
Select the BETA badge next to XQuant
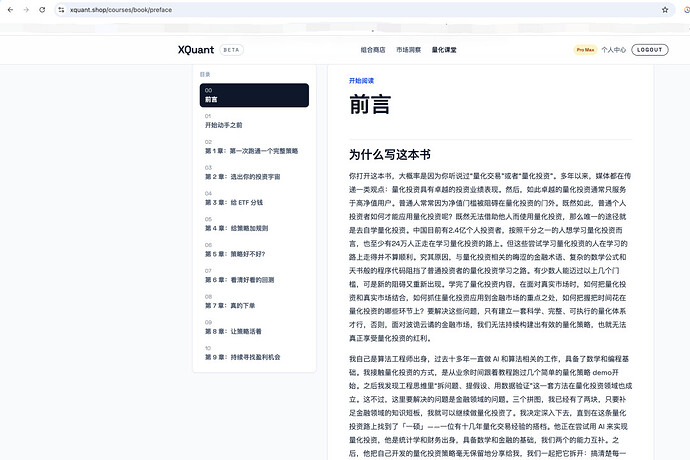pyautogui.click(x=231, y=50)
